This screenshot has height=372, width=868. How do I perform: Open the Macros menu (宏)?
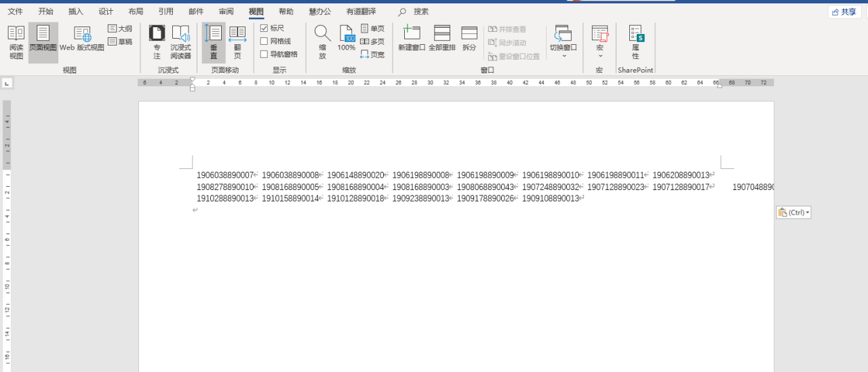(x=599, y=42)
